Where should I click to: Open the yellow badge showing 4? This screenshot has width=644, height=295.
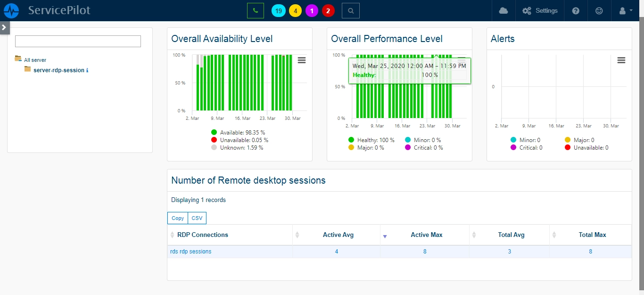[x=296, y=11]
